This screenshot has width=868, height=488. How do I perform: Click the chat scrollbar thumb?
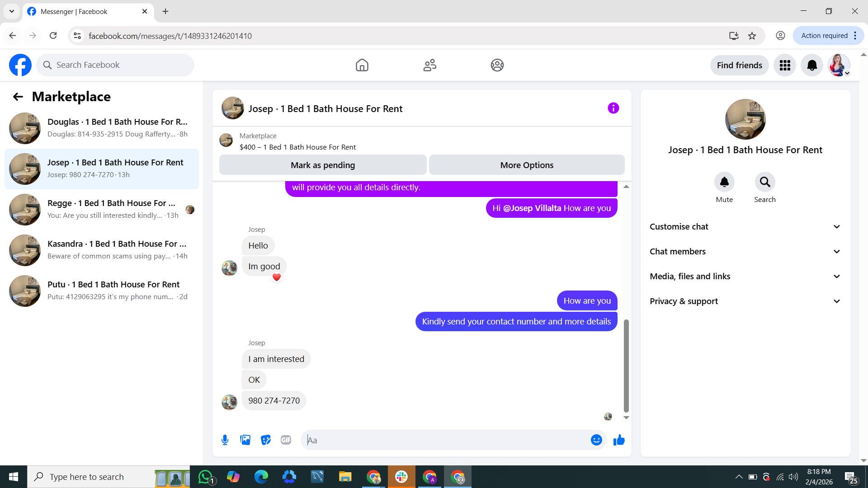pyautogui.click(x=626, y=366)
